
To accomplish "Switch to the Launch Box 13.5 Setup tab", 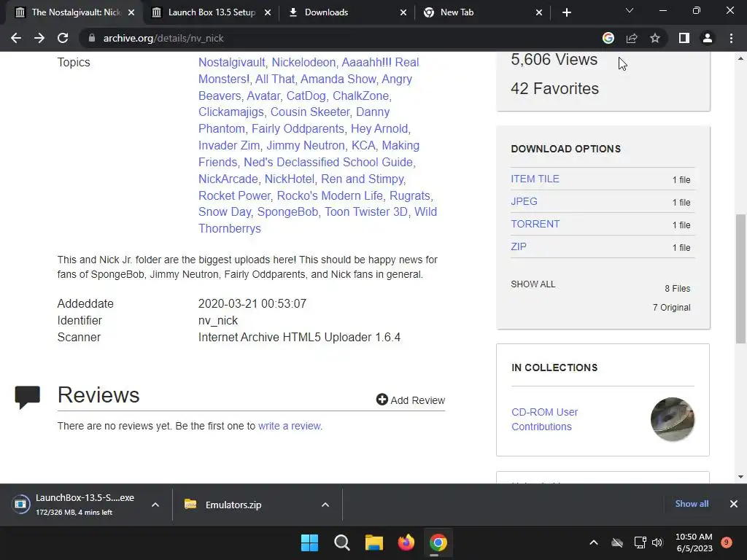I will 211,12.
